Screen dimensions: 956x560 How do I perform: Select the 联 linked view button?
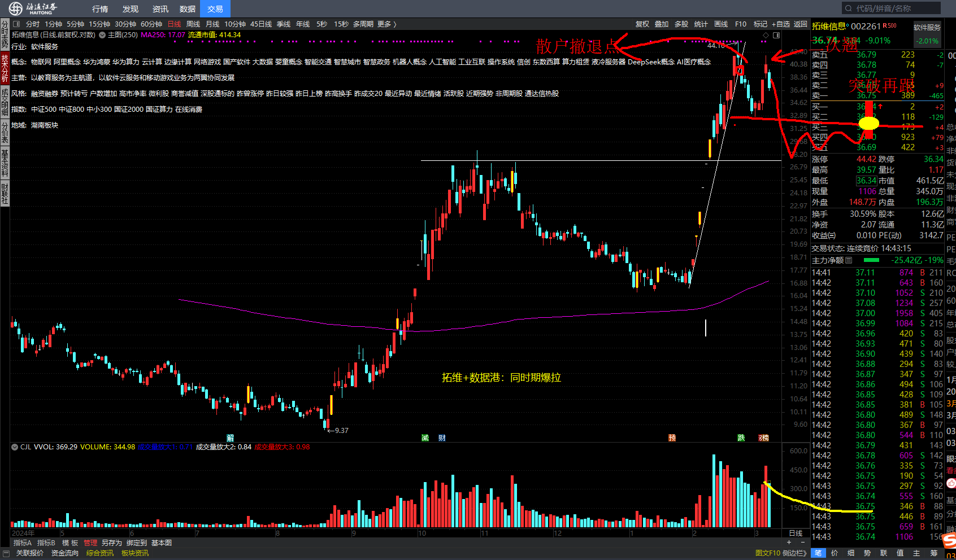[884, 553]
